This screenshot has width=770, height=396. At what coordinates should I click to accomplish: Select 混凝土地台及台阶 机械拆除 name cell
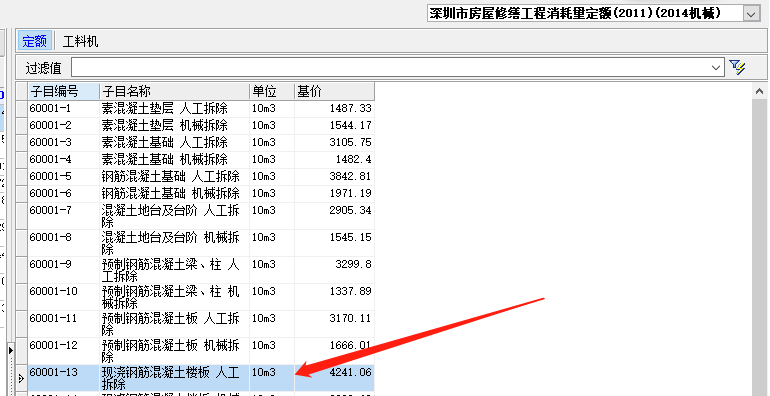click(174, 243)
